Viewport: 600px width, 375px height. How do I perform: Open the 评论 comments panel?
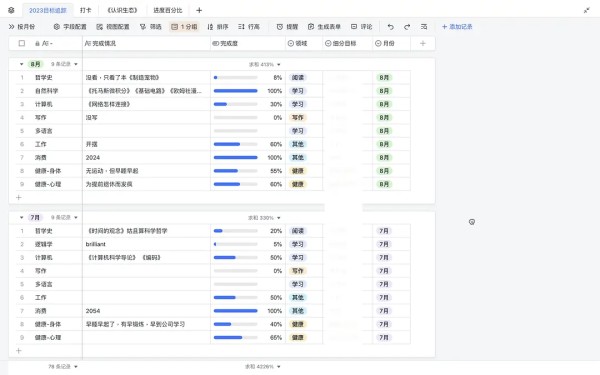coord(362,27)
